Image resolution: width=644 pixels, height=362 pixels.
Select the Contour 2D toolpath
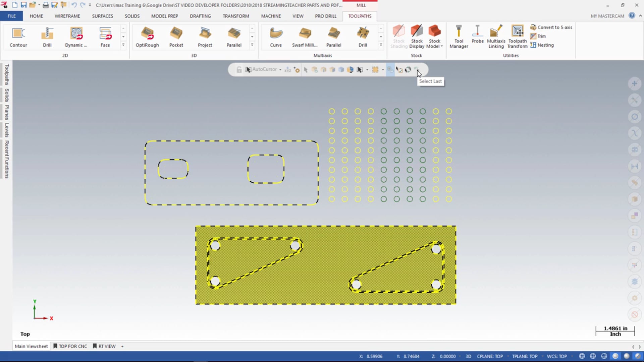18,37
